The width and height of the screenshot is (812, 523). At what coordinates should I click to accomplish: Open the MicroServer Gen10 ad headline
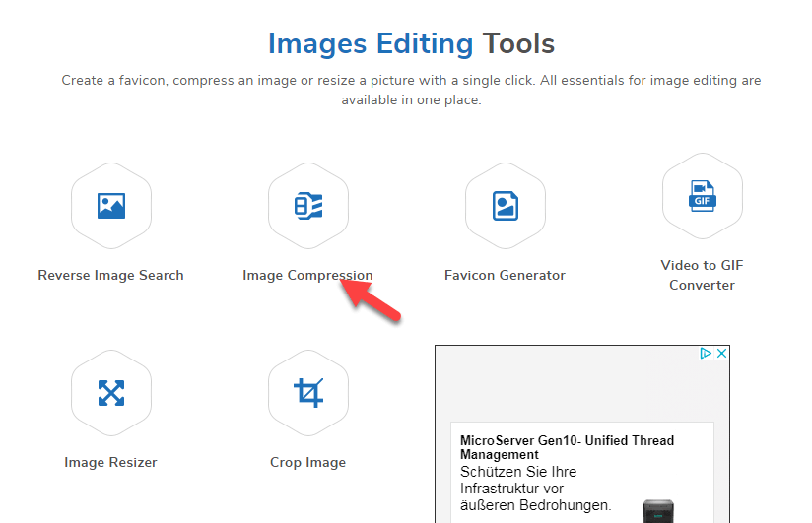pyautogui.click(x=567, y=447)
